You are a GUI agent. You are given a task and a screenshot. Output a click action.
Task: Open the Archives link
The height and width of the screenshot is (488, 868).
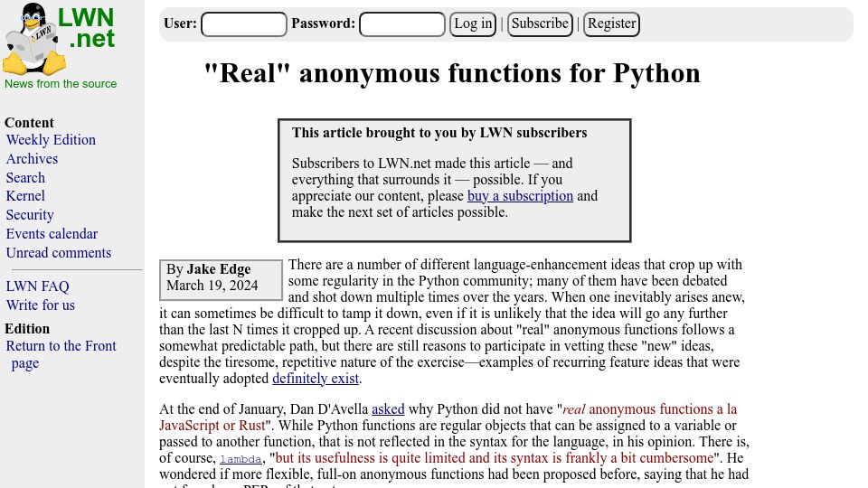[x=33, y=159]
